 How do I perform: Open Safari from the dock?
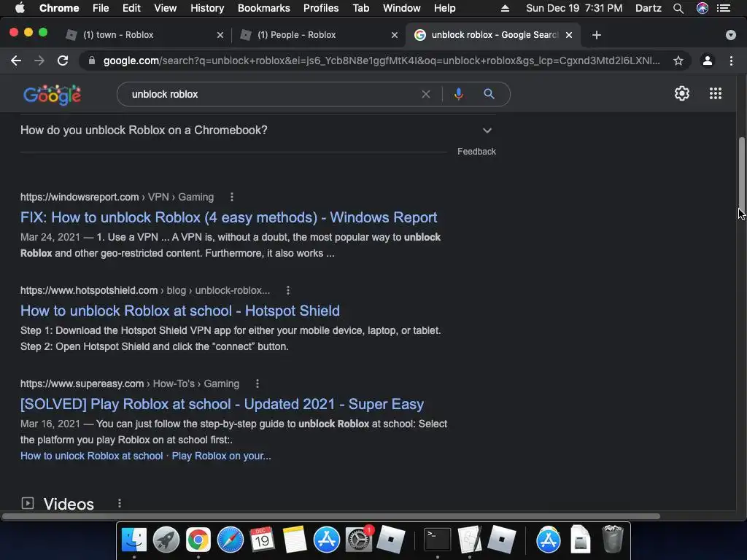(230, 540)
